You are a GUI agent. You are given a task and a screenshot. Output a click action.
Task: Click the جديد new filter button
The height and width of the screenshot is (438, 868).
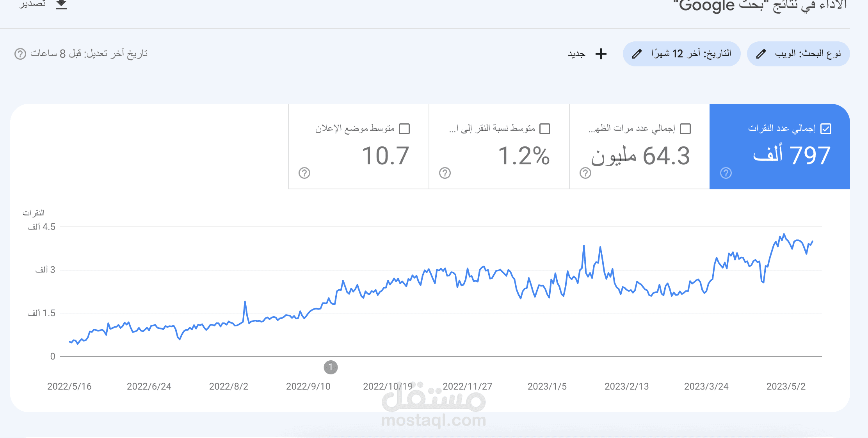coord(587,54)
